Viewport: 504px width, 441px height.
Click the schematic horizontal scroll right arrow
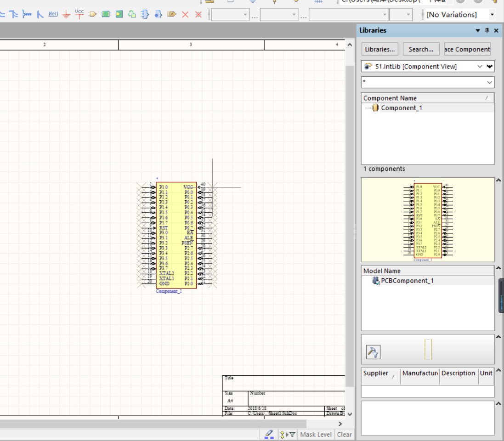pos(340,424)
